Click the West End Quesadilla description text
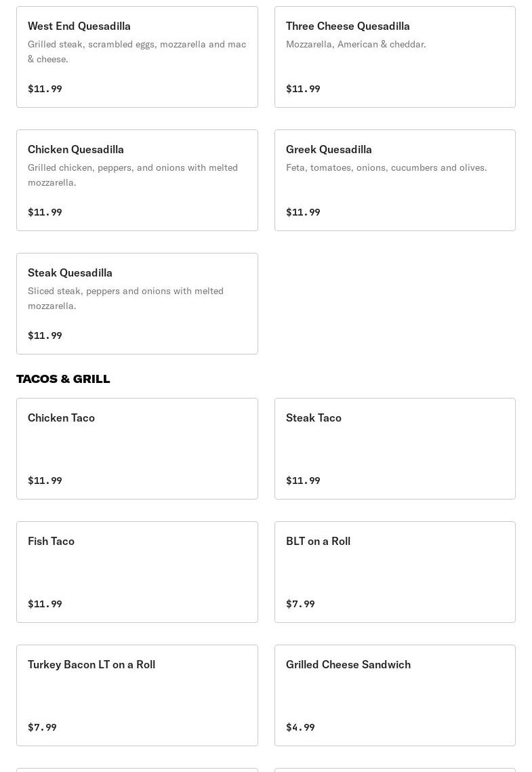Screen dimensions: 532x772 [136, 52]
